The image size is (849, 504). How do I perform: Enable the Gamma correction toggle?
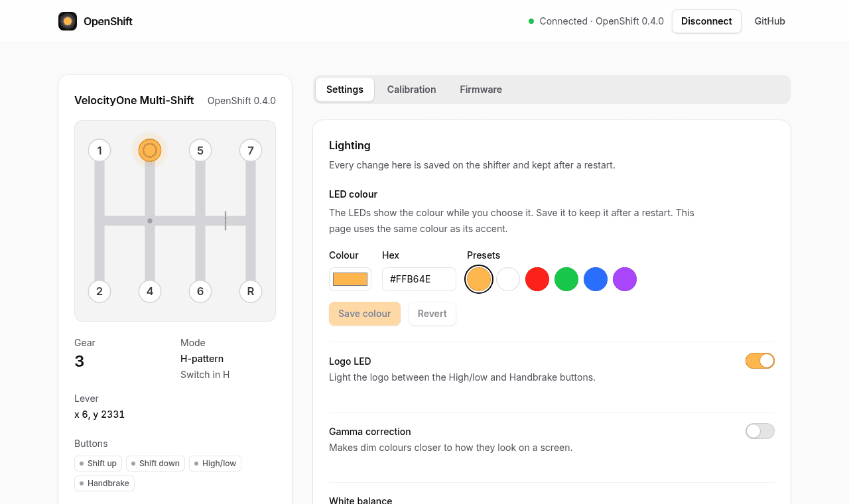click(x=760, y=431)
